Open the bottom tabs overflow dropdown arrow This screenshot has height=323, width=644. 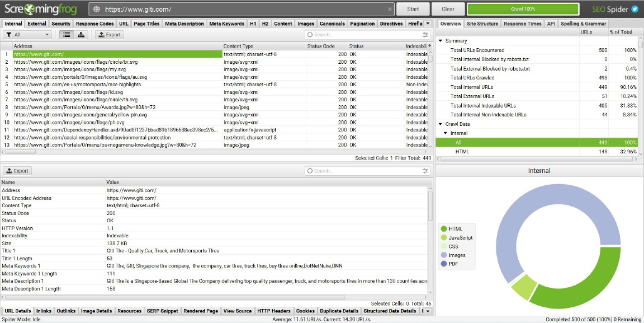[x=427, y=311]
